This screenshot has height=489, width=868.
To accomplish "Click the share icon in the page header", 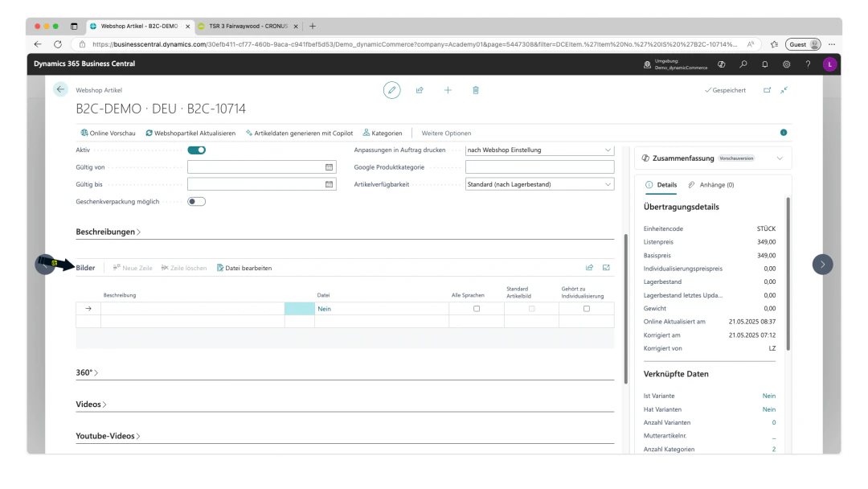I will 420,90.
